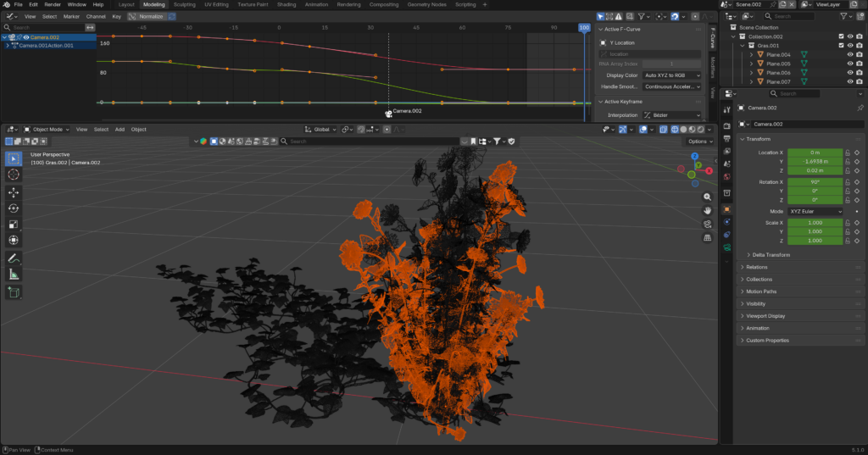Viewport: 868px width, 455px height.
Task: Toggle the camera view icon
Action: (x=708, y=225)
